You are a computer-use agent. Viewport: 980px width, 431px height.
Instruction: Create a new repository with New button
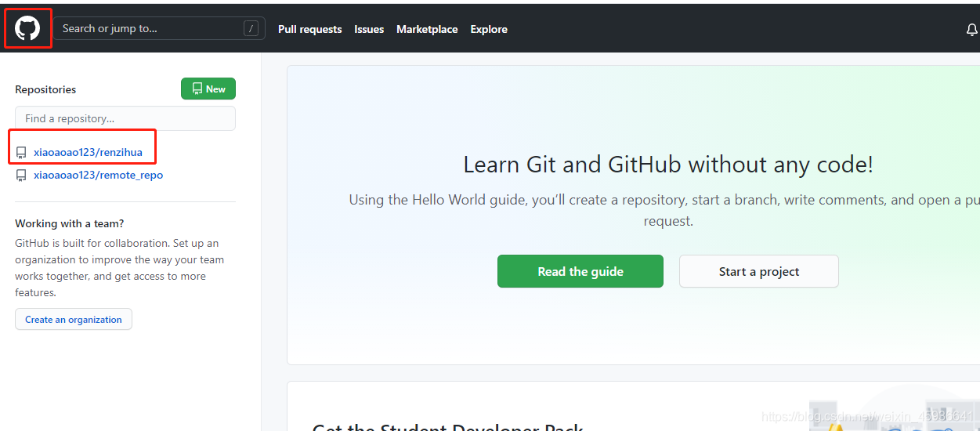tap(208, 89)
